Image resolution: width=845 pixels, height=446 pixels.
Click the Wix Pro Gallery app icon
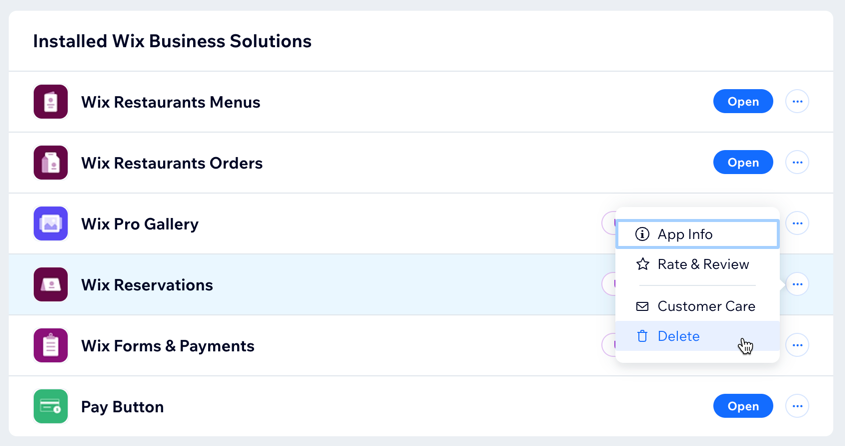coord(51,224)
